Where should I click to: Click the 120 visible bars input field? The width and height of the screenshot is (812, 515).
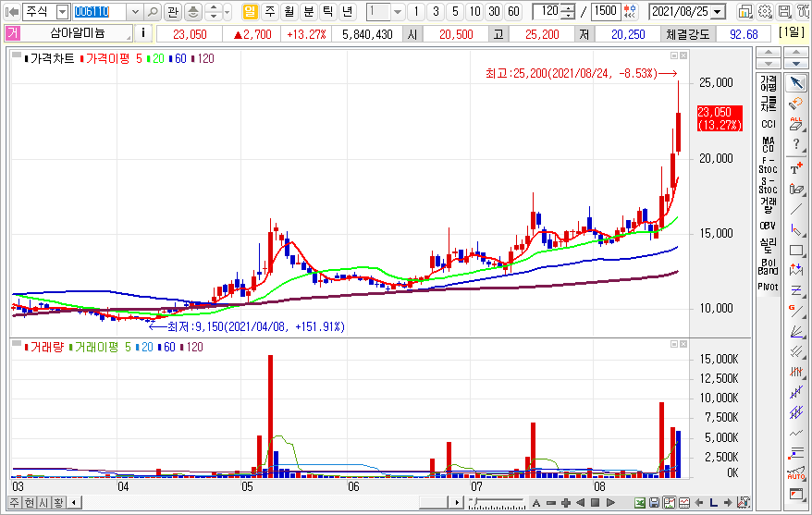tap(547, 11)
